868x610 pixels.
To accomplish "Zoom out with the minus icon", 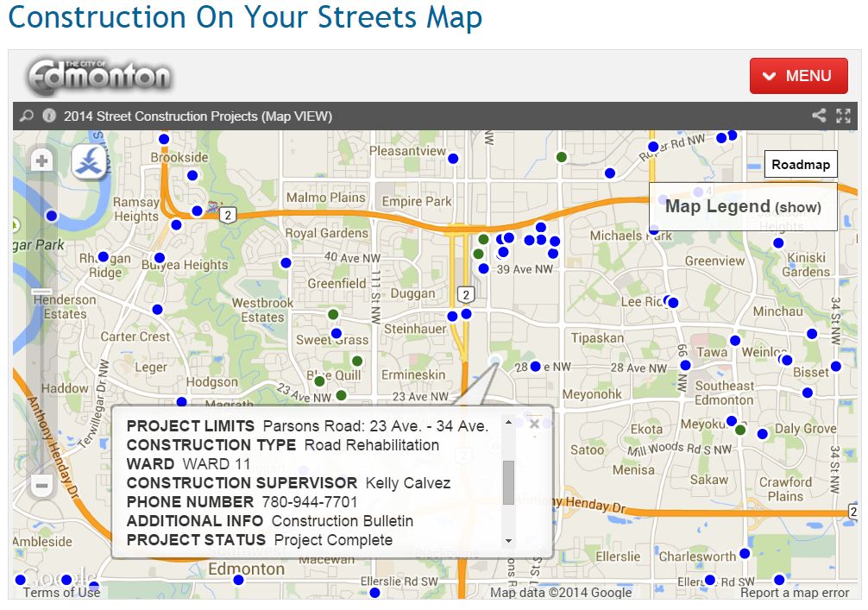I will [x=41, y=486].
